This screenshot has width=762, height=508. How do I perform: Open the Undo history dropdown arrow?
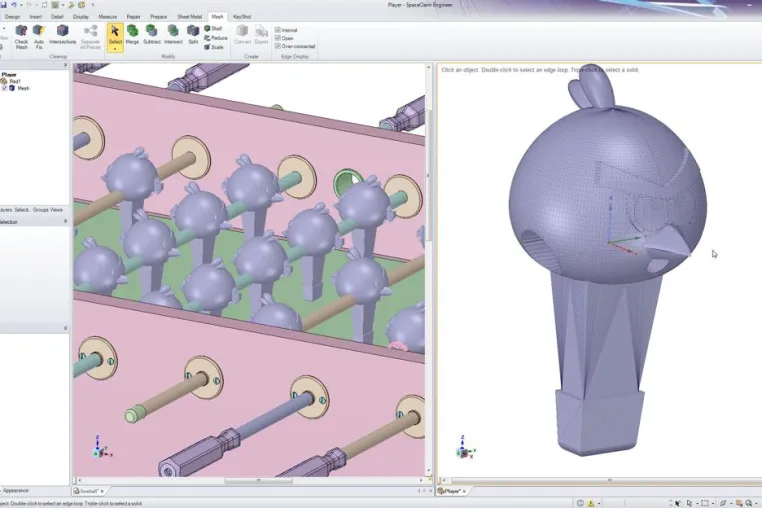(x=21, y=5)
